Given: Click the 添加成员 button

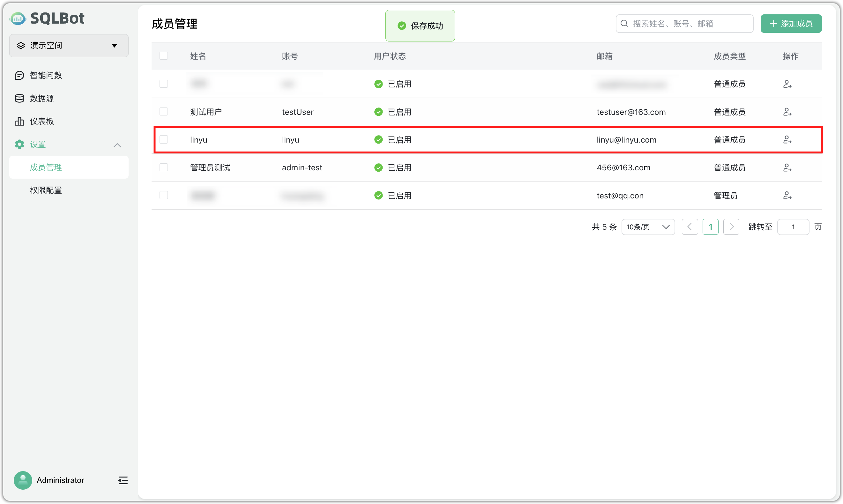Looking at the screenshot, I should (x=791, y=23).
